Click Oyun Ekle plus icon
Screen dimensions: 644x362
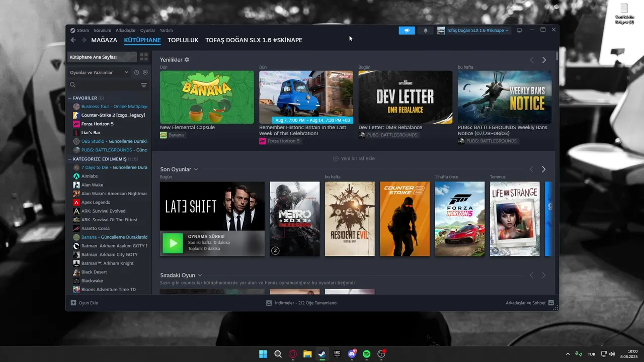coord(73,303)
